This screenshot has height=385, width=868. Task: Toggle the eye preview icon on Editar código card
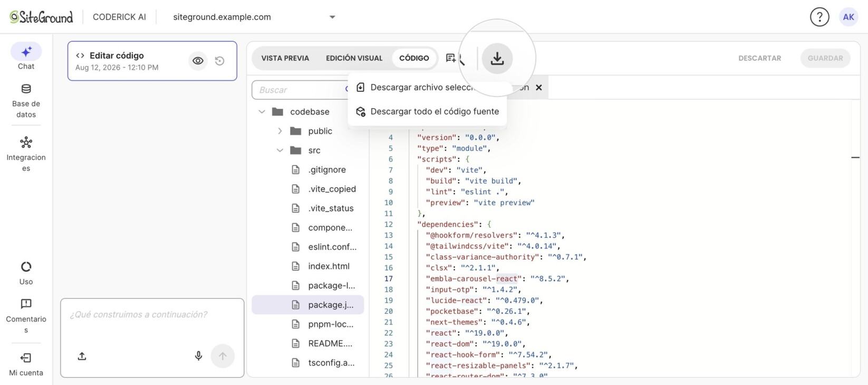tap(198, 61)
